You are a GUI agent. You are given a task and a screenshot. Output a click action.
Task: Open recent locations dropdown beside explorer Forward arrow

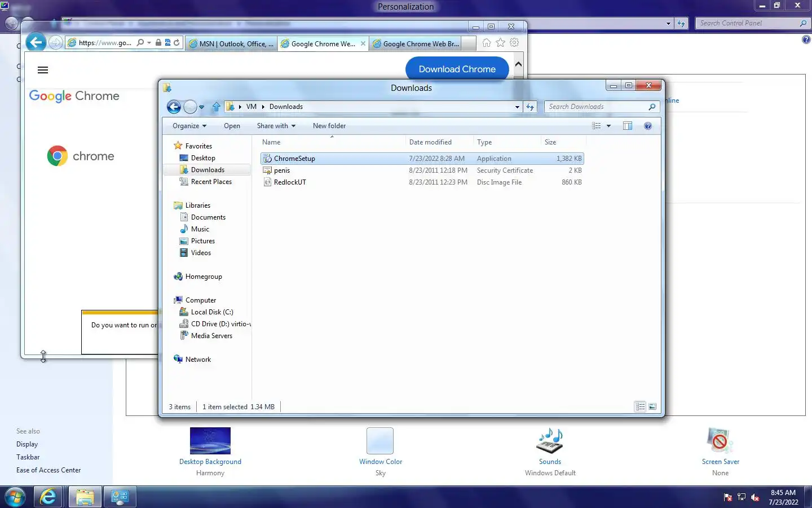(x=201, y=107)
